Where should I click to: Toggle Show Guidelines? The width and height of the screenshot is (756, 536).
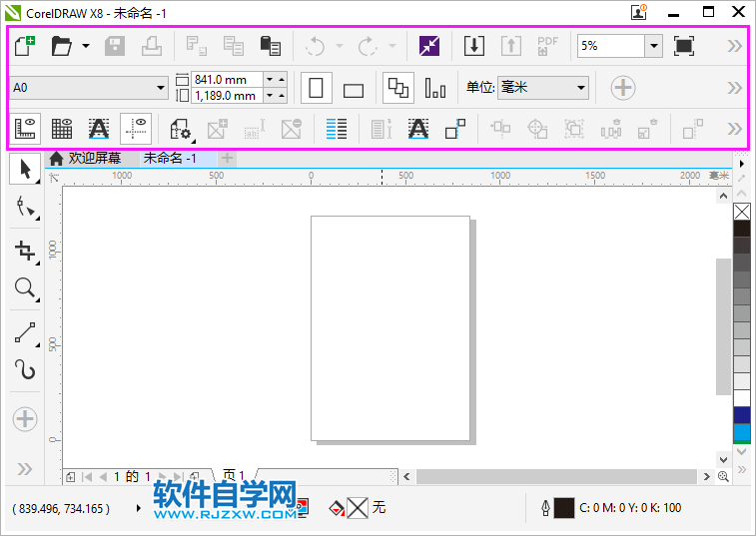[136, 129]
